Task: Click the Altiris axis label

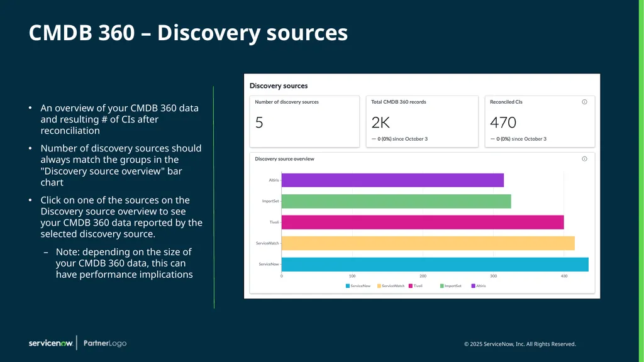Action: click(274, 180)
